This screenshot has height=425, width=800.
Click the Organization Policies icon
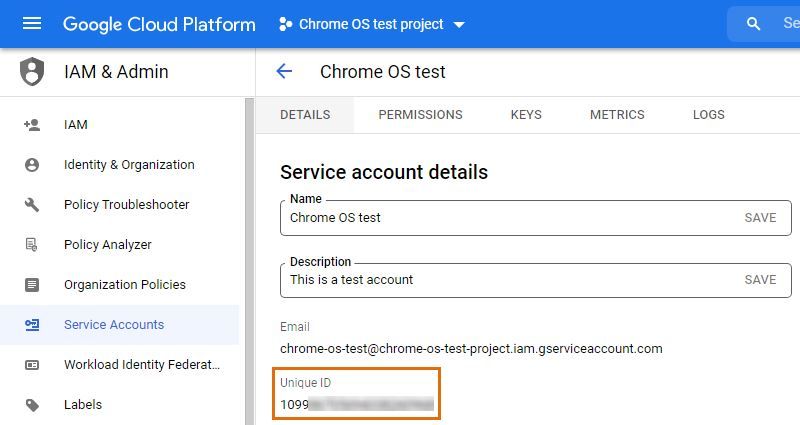coord(32,285)
